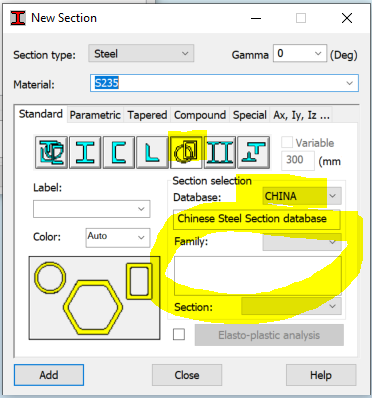372x398 pixels.
Task: Go to the Compound tab
Action: tap(200, 115)
